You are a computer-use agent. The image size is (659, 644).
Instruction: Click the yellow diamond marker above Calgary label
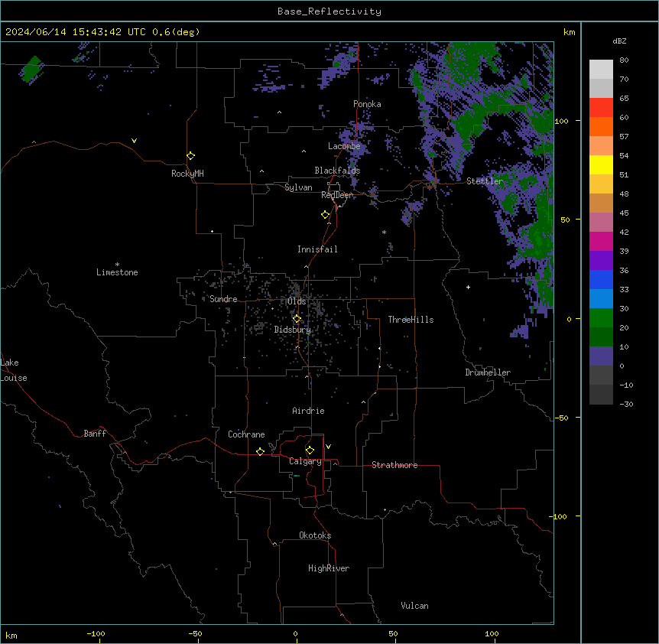point(310,450)
